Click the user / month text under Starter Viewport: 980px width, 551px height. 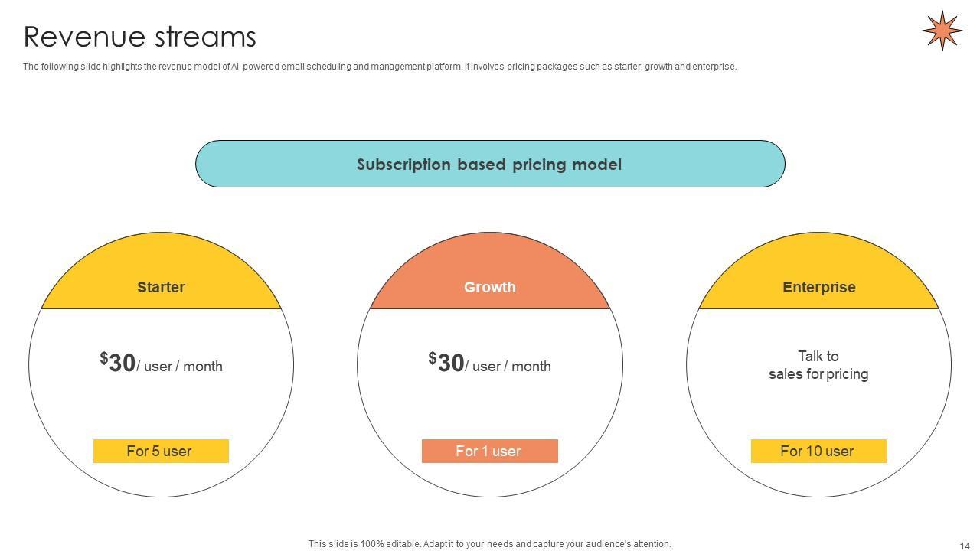[x=182, y=367]
